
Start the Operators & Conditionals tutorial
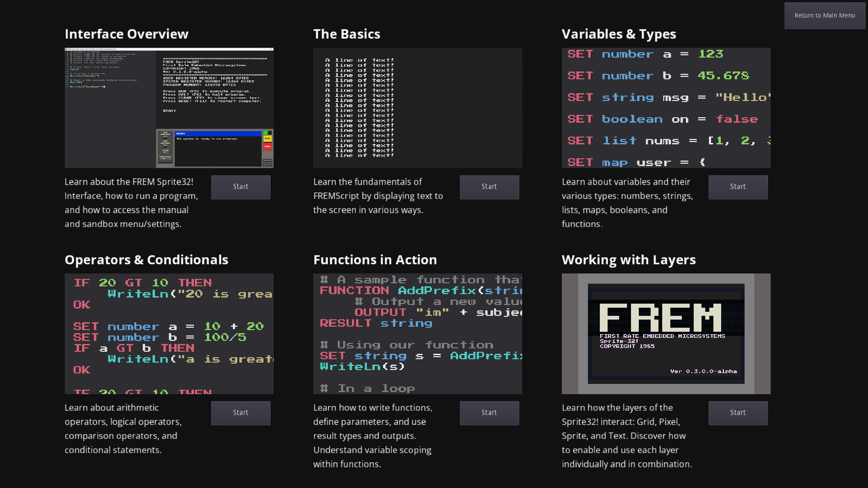[x=240, y=413]
